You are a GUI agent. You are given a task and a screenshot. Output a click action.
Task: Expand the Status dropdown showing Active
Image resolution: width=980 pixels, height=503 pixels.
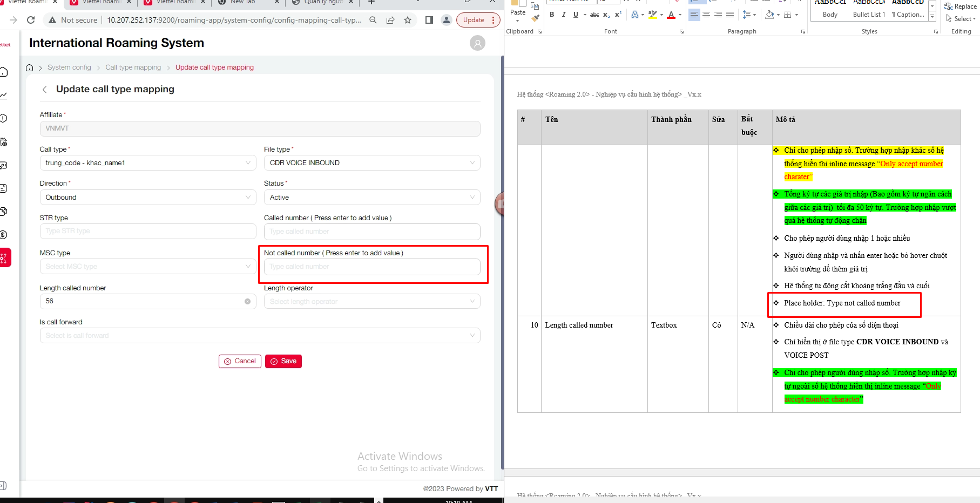[x=371, y=198]
